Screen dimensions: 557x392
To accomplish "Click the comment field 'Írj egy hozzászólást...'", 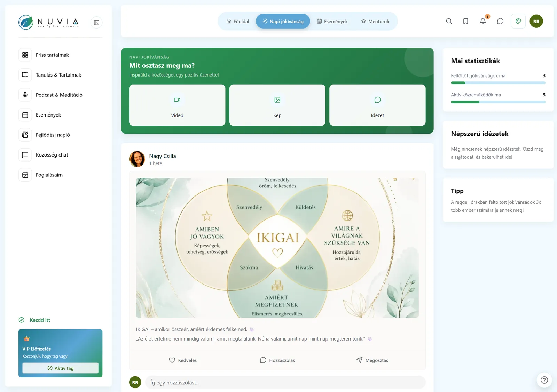I will coord(285,383).
